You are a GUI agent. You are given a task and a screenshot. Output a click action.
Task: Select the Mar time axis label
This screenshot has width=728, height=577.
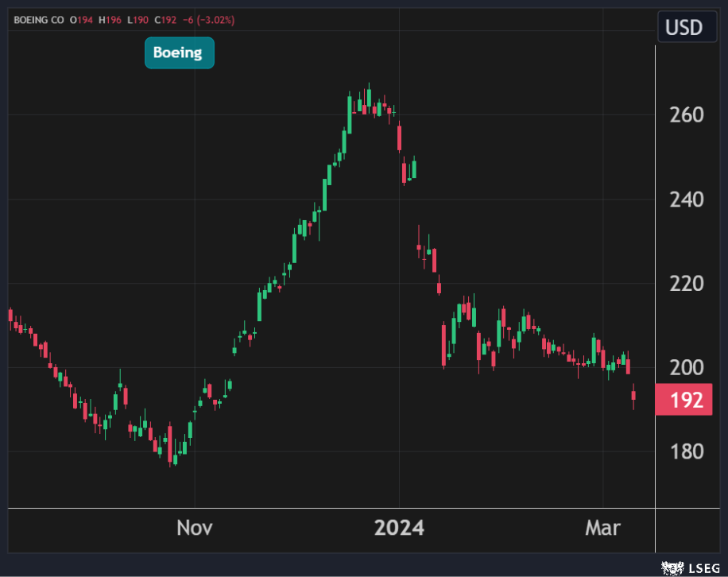[x=603, y=528]
